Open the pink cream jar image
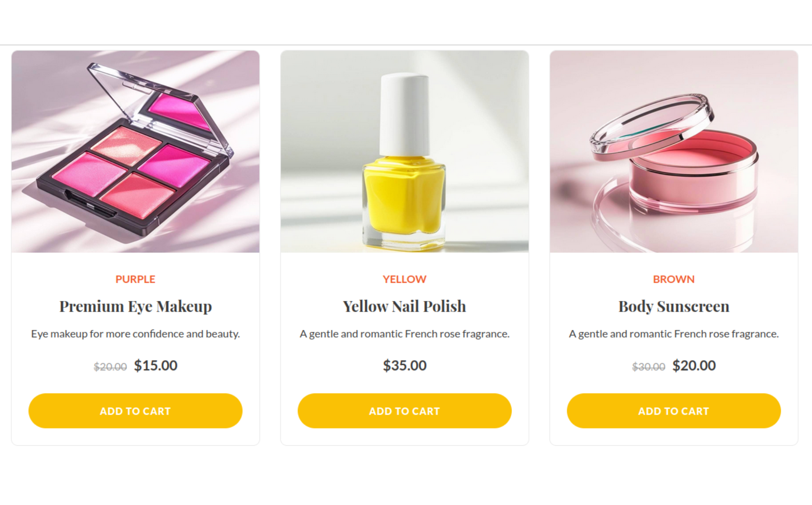This screenshot has height=505, width=812. (674, 151)
